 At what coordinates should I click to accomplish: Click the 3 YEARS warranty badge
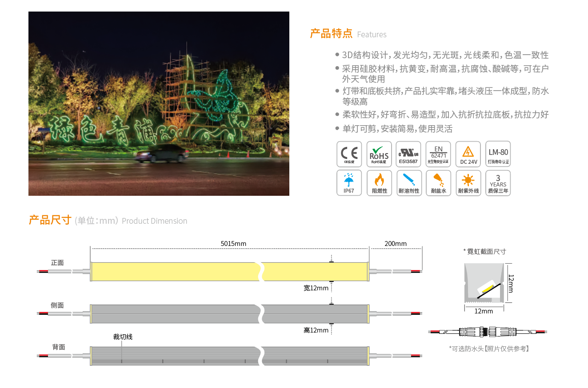(x=498, y=183)
